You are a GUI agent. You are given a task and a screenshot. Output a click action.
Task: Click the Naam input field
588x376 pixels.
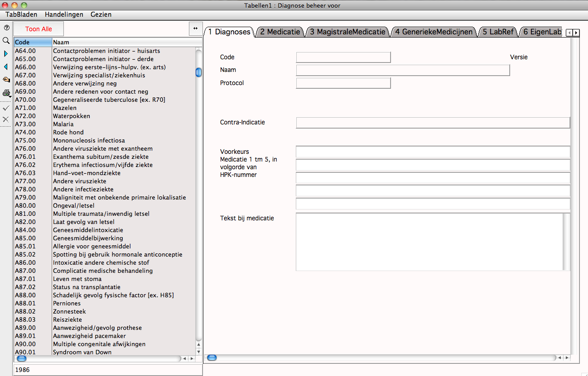click(x=403, y=70)
